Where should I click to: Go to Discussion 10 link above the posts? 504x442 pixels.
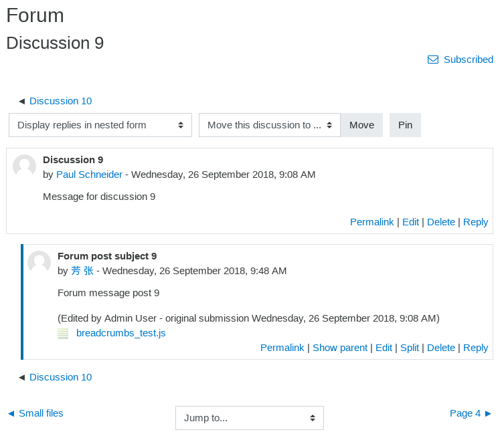pyautogui.click(x=60, y=101)
